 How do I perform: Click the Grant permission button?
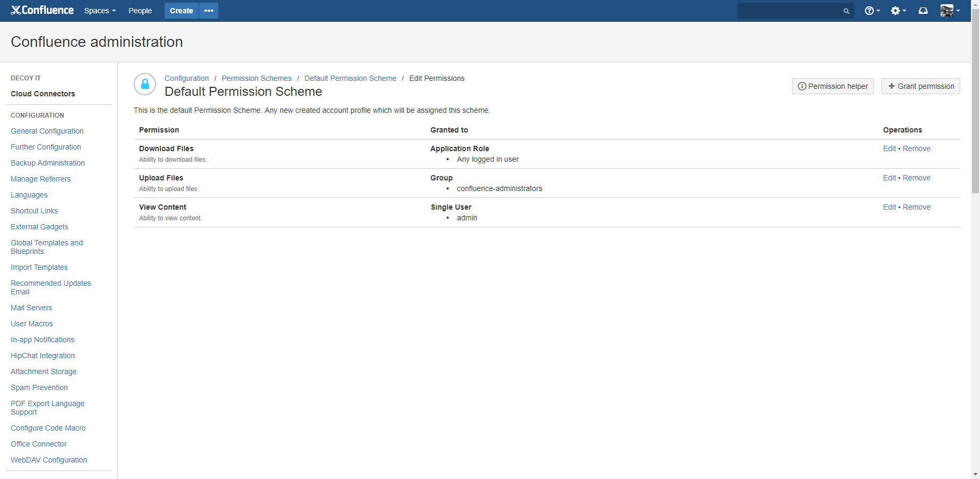tap(920, 86)
